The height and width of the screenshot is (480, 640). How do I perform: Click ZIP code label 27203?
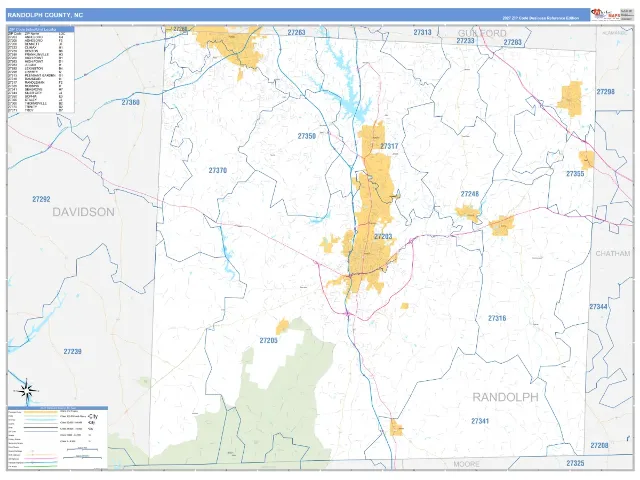click(383, 237)
